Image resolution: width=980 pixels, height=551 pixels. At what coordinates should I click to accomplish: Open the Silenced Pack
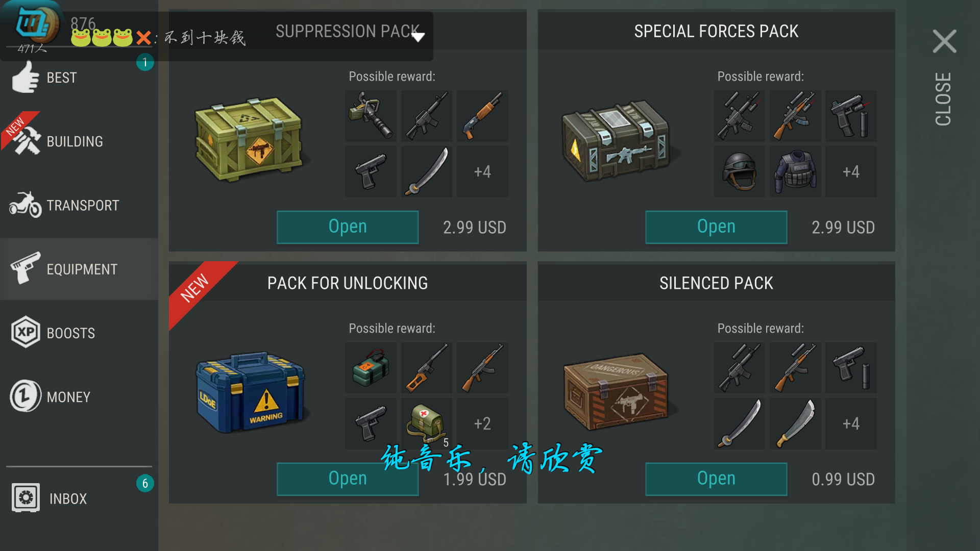pos(716,479)
